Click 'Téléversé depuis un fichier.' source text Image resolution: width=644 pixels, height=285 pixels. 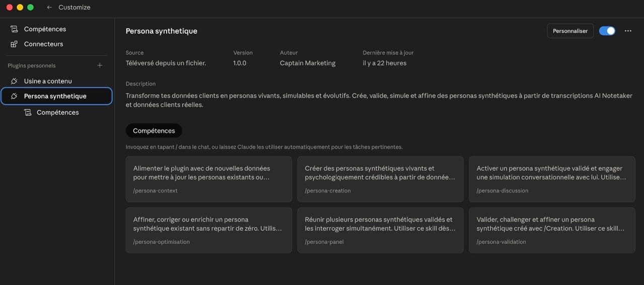[166, 63]
